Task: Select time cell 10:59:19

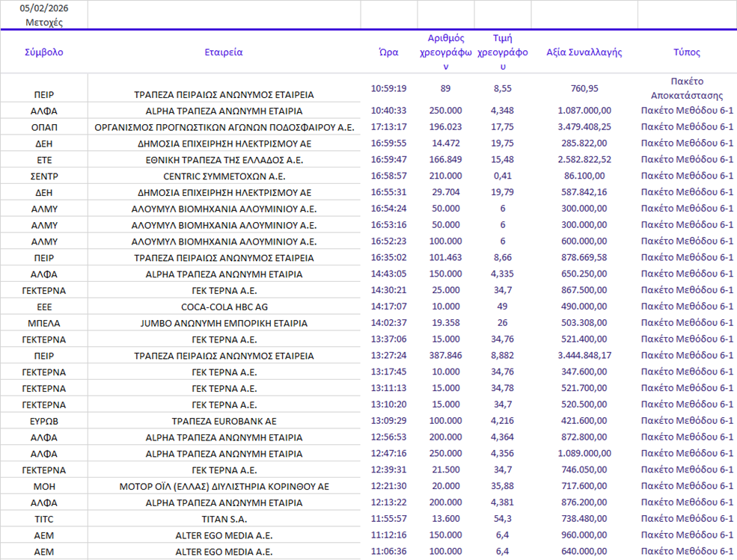Action: (x=389, y=88)
